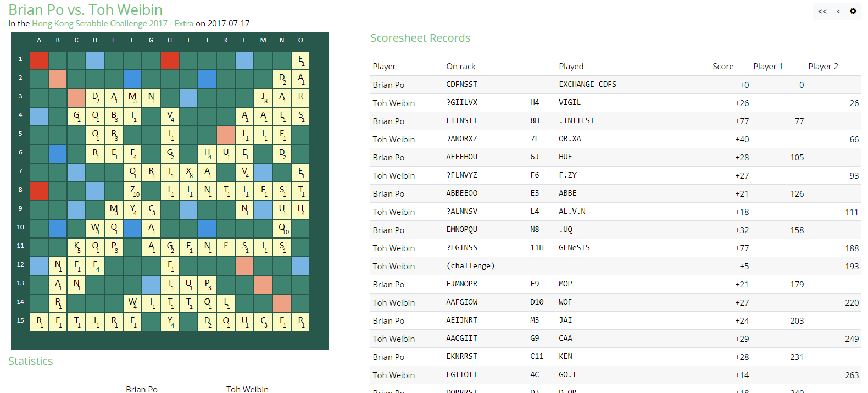This screenshot has width=868, height=393.
Task: Click the 'Player 1' column header
Action: coord(768,66)
